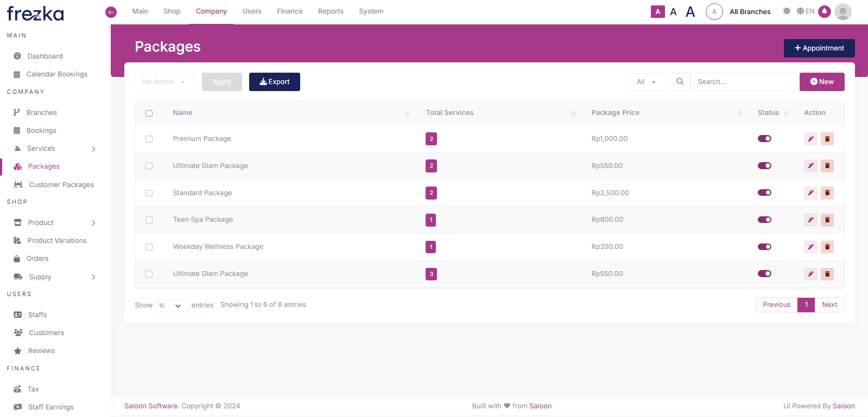Open the settings gear icon
This screenshot has width=868, height=417.
coord(787,11)
